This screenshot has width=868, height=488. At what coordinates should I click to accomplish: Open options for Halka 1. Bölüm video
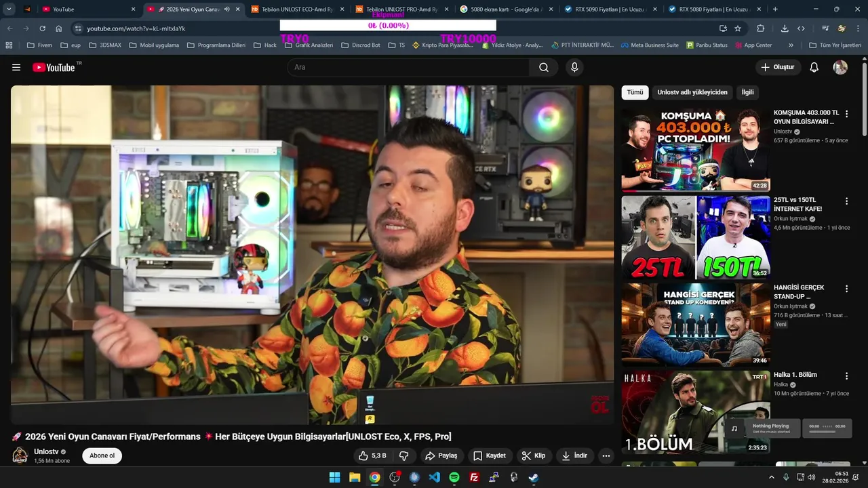click(x=846, y=375)
